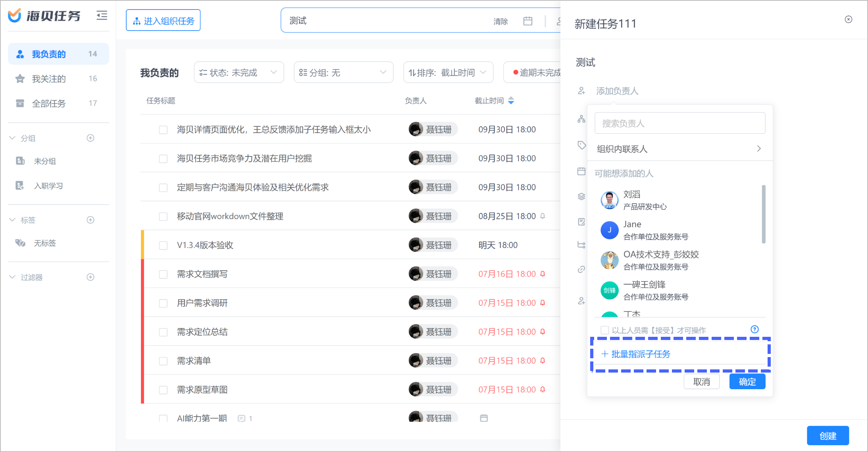Viewport: 868px width, 452px height.
Task: Add a new group with the 分组 plus icon
Action: click(90, 138)
